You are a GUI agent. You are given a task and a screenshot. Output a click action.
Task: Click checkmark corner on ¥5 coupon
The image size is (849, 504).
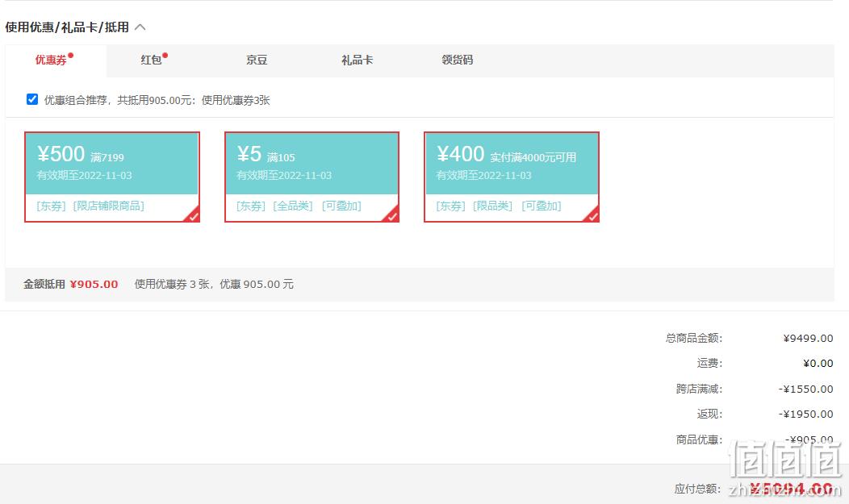(392, 216)
